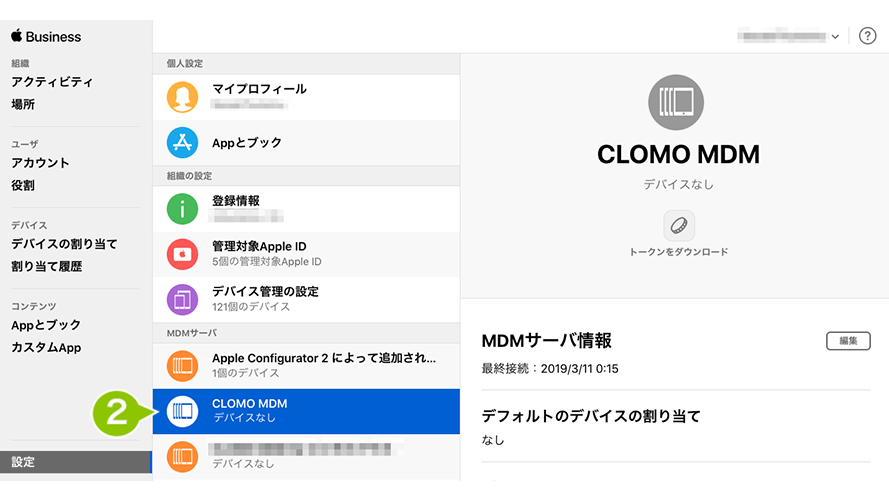Select カスタムApp in the sidebar
Viewport: 889px width, 500px height.
point(46,348)
